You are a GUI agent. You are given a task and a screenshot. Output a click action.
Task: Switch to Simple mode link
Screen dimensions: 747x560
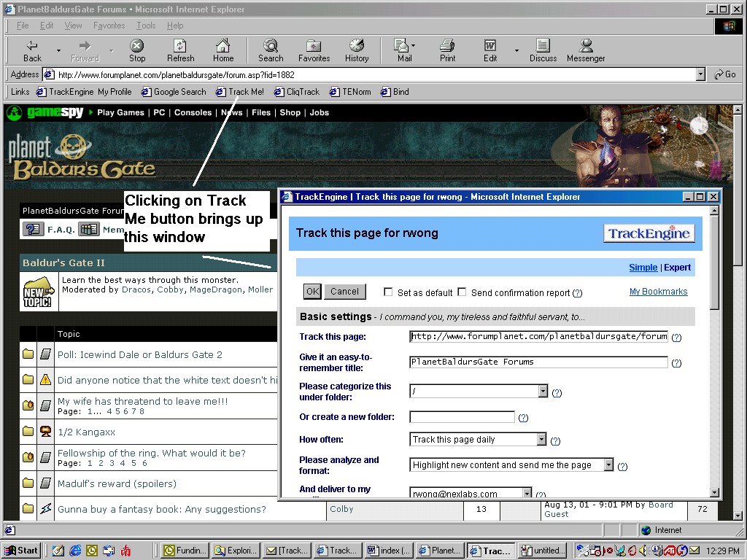(x=643, y=268)
